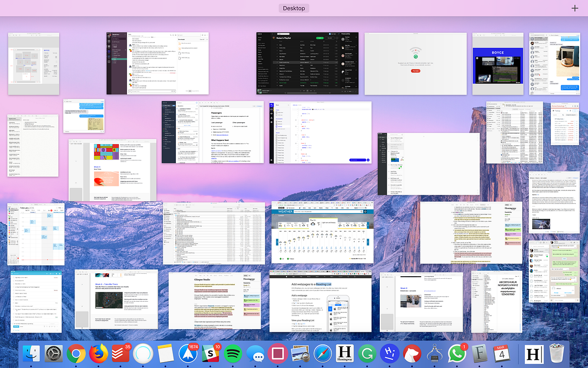
Task: Open Todoist icon with 35 badge
Action: click(x=120, y=354)
